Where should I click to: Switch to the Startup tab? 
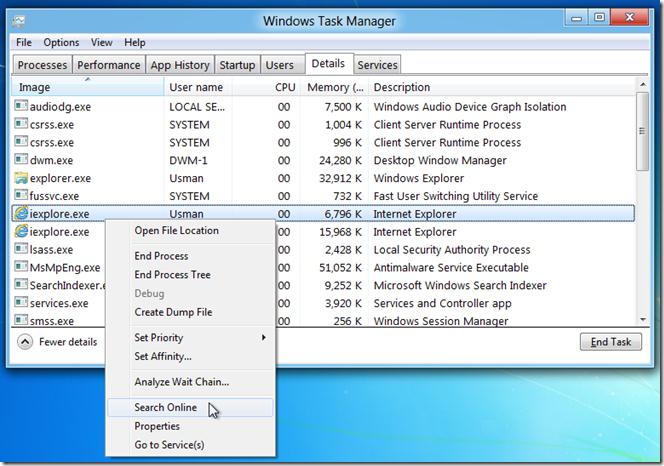pyautogui.click(x=237, y=65)
